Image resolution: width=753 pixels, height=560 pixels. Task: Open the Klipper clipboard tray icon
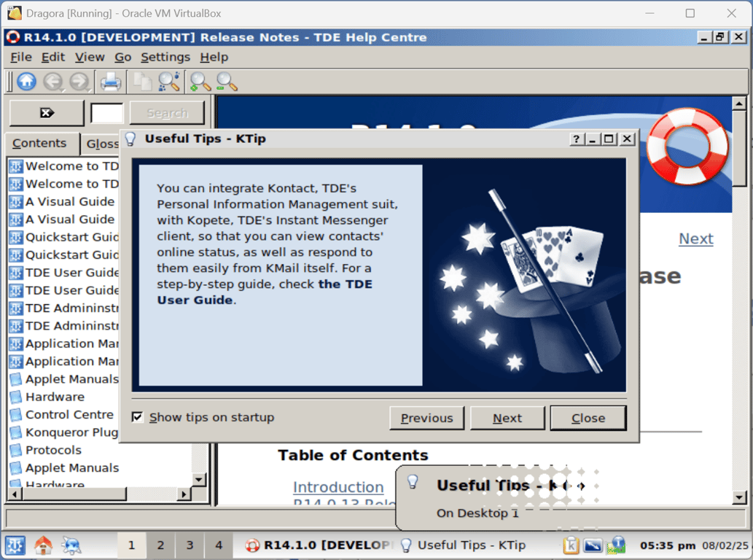pos(570,545)
